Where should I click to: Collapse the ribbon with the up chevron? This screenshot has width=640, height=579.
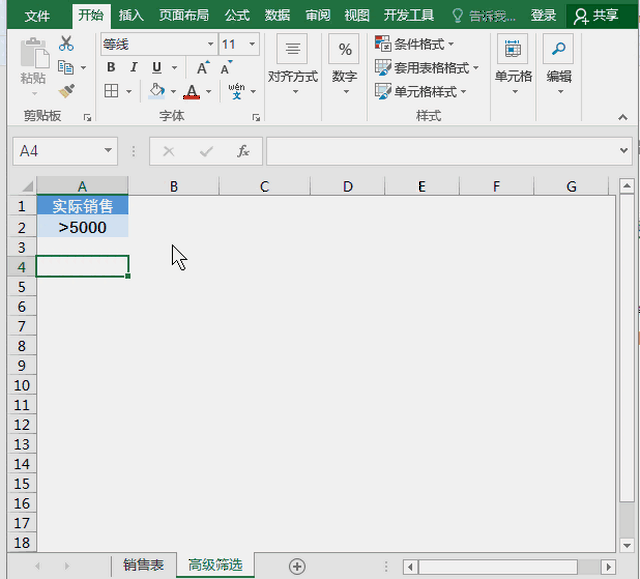coord(622,118)
